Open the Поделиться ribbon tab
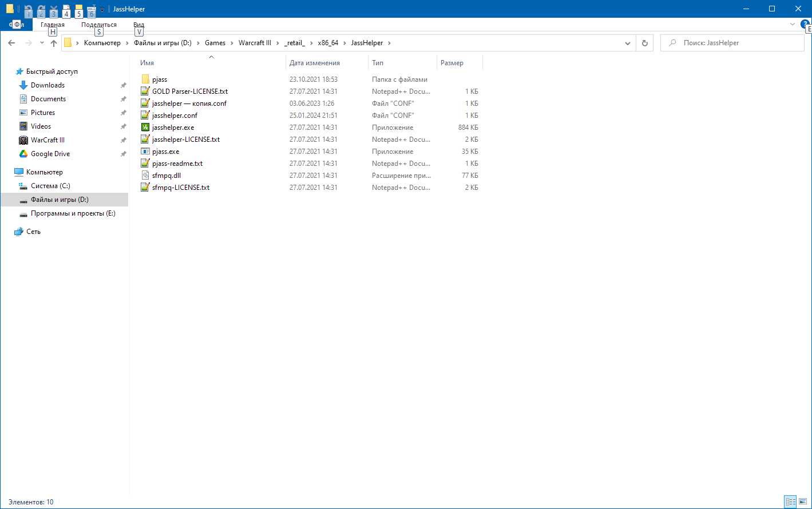Image resolution: width=812 pixels, height=509 pixels. tap(99, 25)
